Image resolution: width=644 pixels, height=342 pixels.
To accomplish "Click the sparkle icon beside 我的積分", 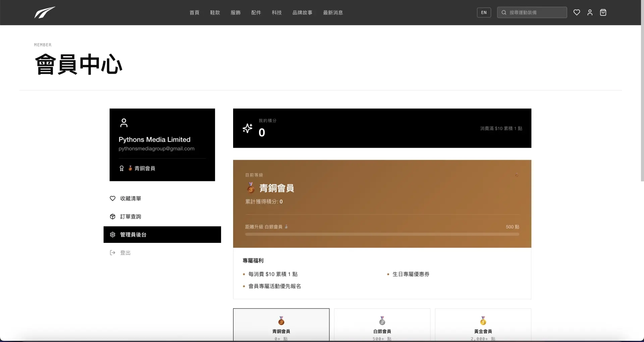I will [x=247, y=128].
